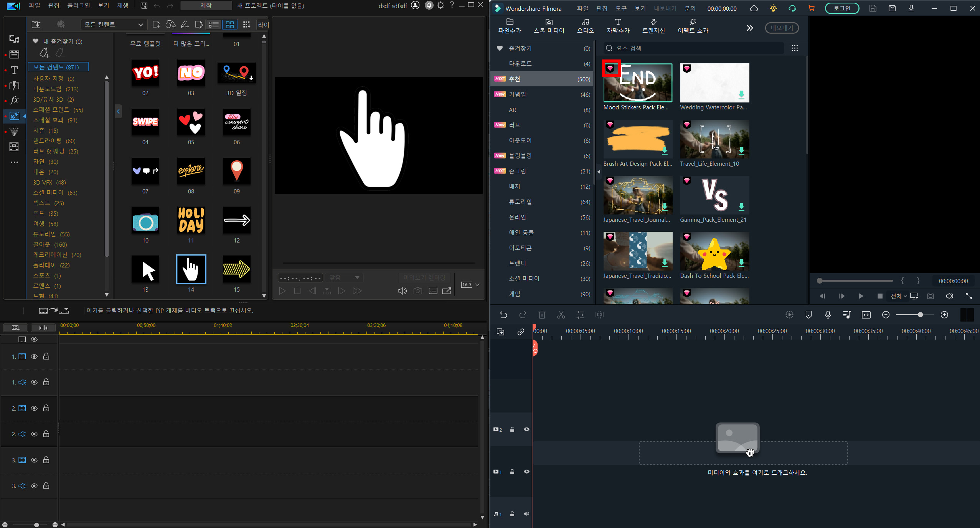Screen dimensions: 980x528
Task: Click the Filmora split scissors icon
Action: pyautogui.click(x=561, y=315)
